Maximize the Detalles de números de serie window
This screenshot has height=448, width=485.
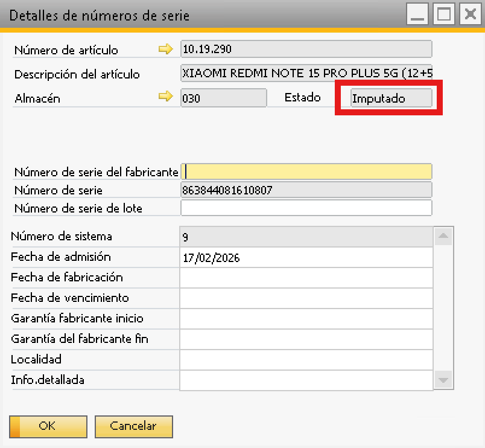pos(443,14)
